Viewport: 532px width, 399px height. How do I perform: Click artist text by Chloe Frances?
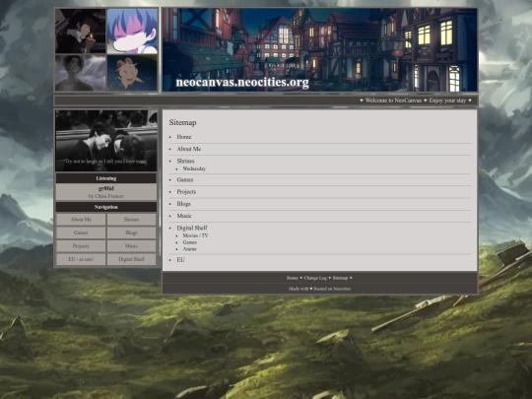106,196
